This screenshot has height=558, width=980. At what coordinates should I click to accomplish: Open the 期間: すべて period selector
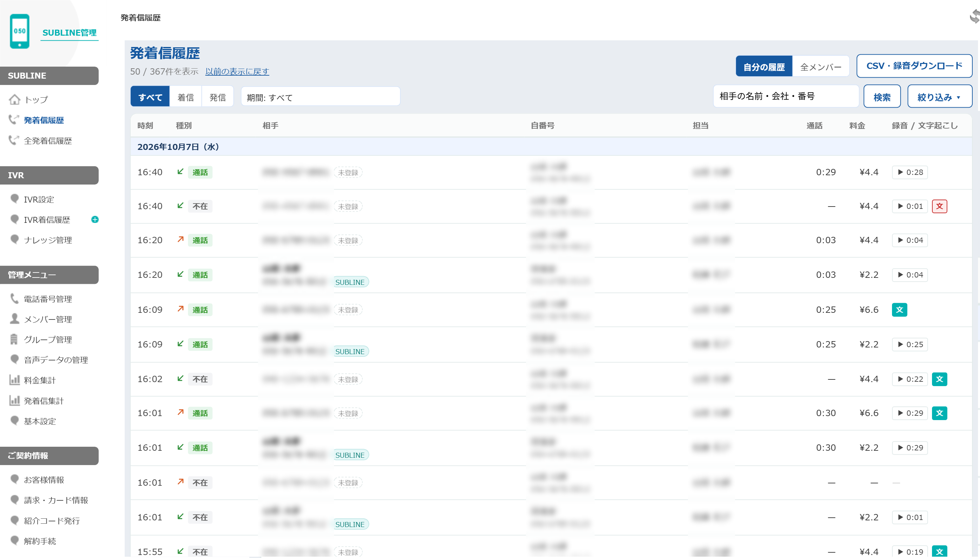pos(321,97)
